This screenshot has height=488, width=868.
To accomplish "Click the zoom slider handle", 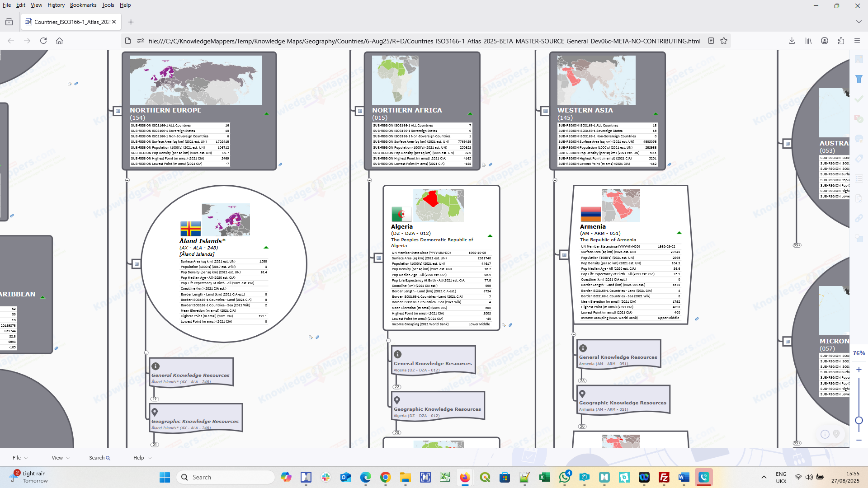I will [x=859, y=420].
